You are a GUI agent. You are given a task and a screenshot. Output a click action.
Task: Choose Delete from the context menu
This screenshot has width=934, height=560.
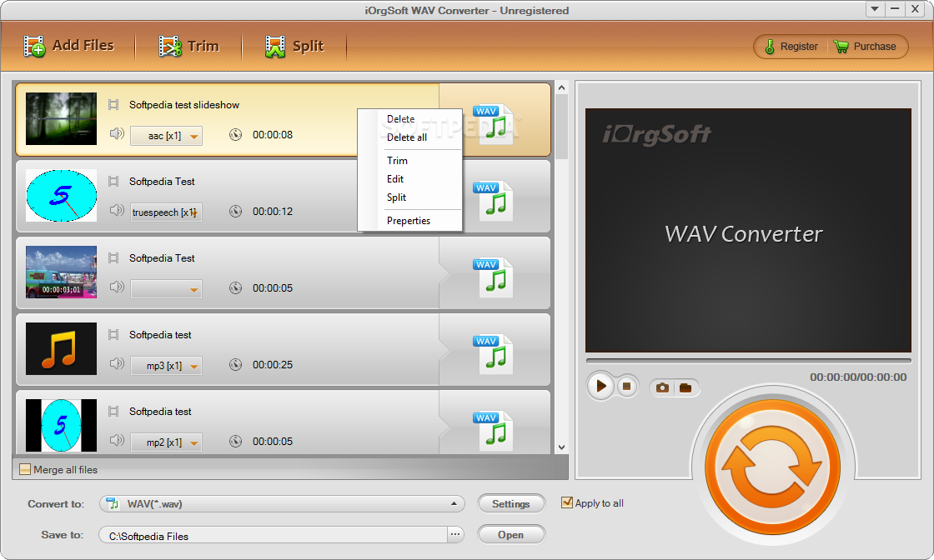point(401,119)
